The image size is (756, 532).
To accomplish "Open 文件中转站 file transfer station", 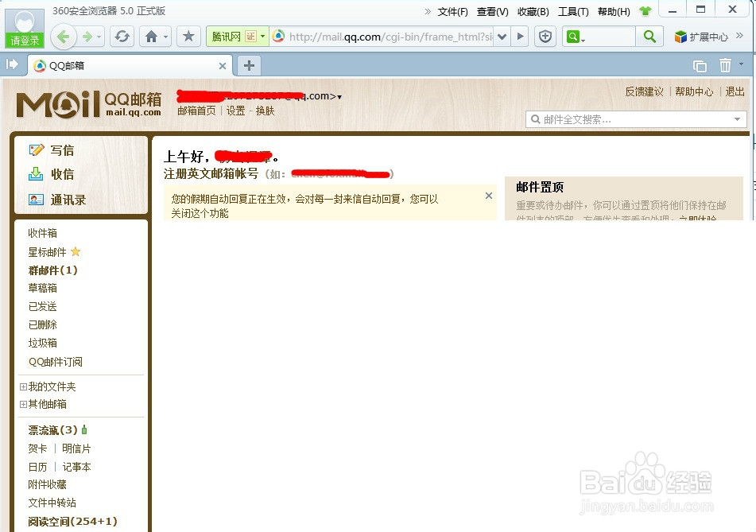I will (x=52, y=503).
